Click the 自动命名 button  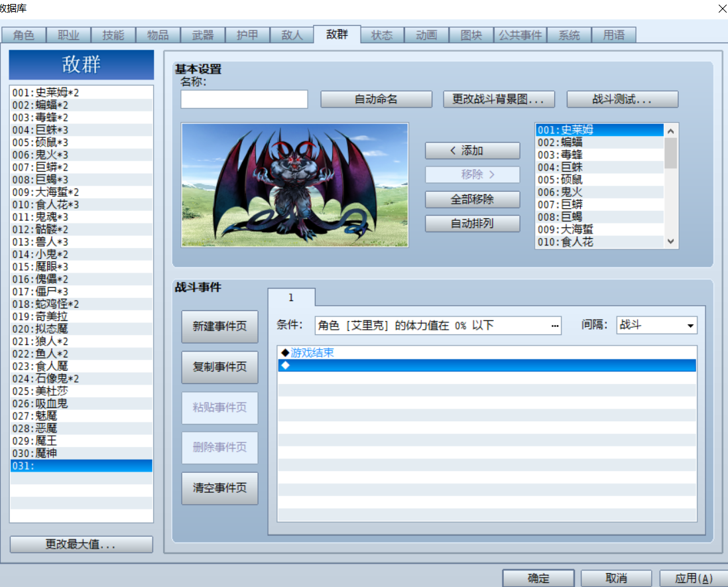376,99
